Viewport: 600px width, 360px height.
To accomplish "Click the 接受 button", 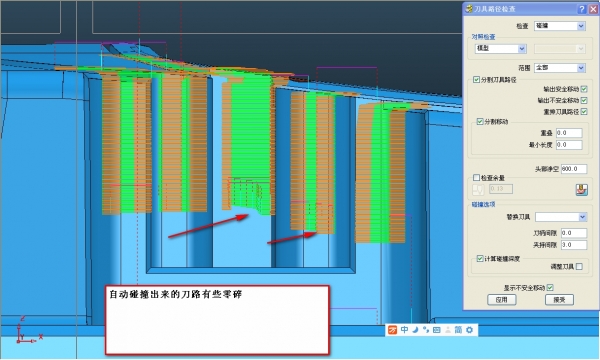I will (559, 300).
